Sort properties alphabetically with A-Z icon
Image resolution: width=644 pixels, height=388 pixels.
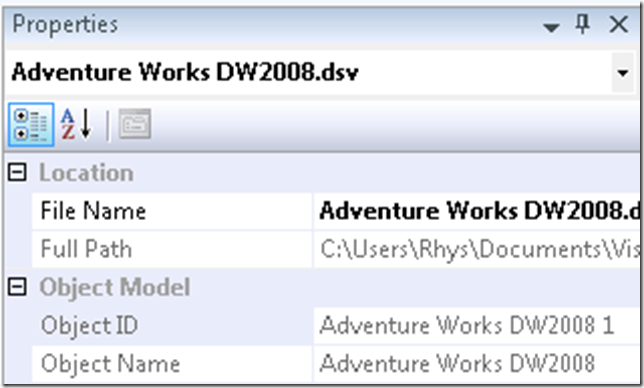click(76, 124)
